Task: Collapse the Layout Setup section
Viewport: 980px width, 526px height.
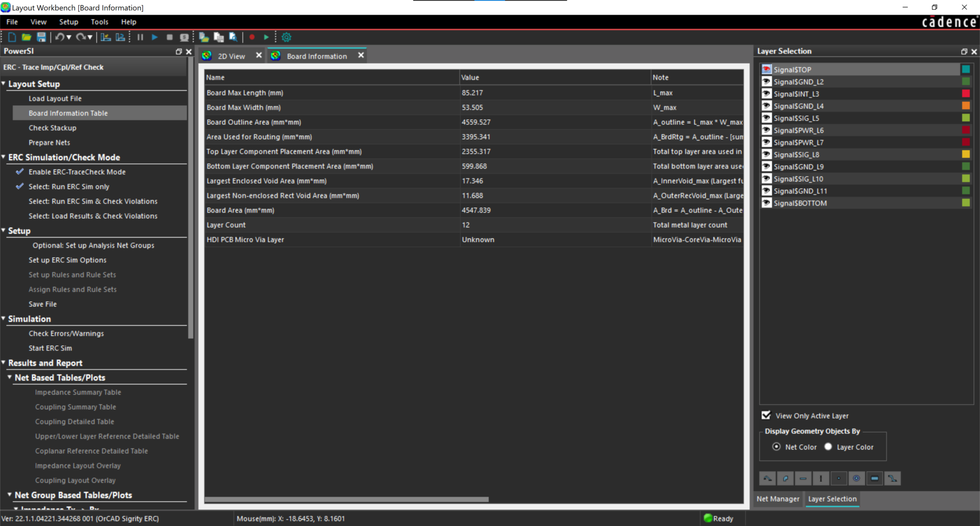Action: point(4,84)
